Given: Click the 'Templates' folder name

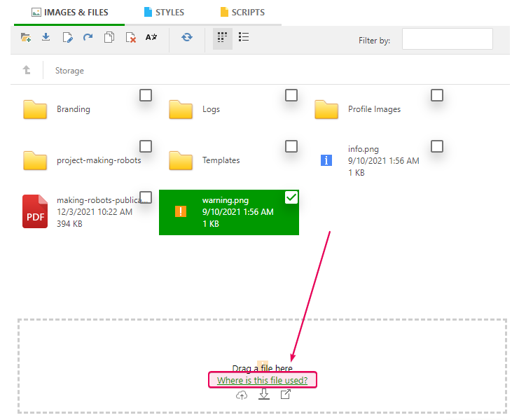Looking at the screenshot, I should 221,160.
